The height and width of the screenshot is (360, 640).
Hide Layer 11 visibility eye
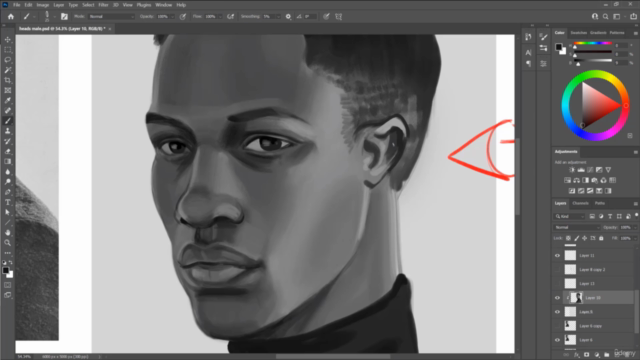point(557,256)
